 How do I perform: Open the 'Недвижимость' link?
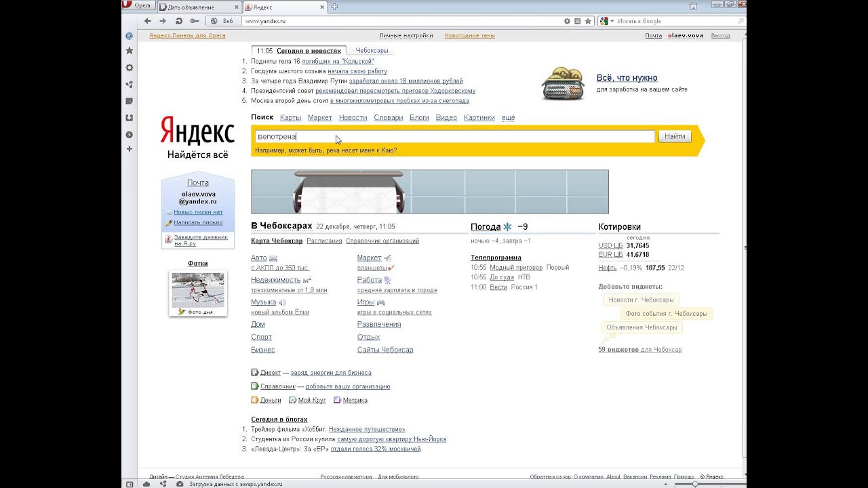[275, 280]
